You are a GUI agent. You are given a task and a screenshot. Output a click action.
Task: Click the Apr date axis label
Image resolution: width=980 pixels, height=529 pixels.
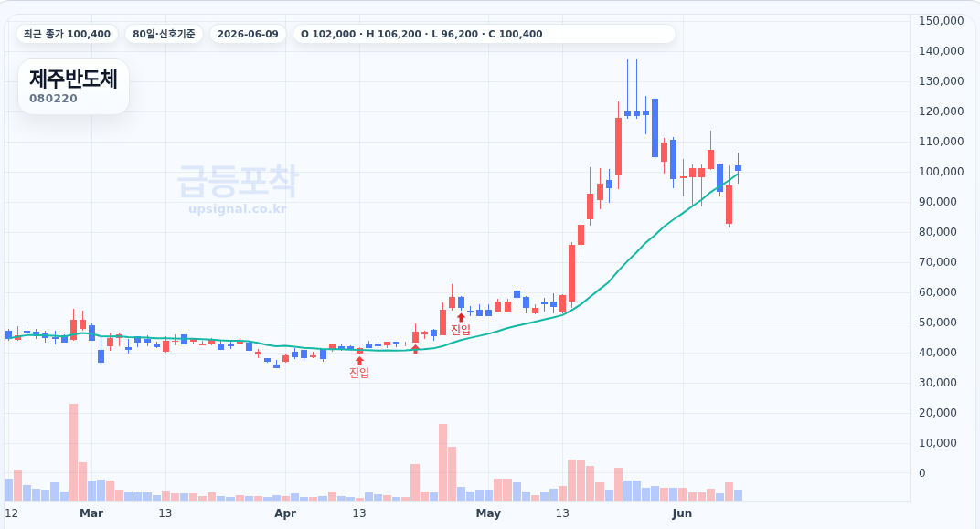pyautogui.click(x=285, y=513)
